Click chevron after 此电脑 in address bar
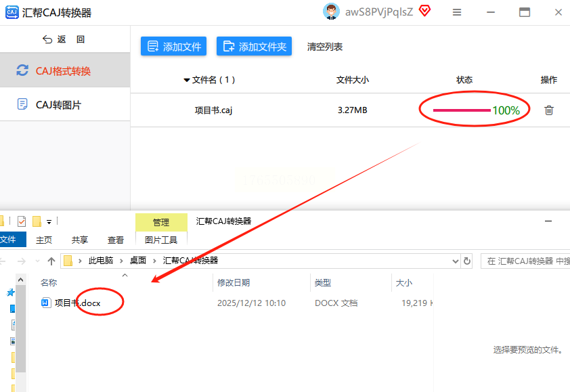 pos(121,261)
